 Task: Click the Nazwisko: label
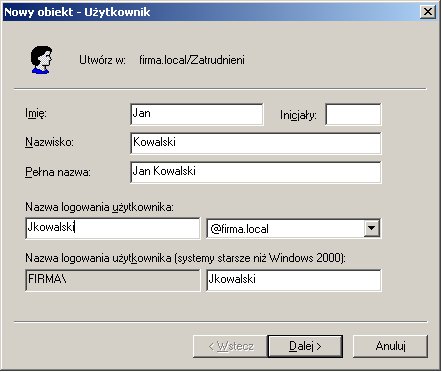pyautogui.click(x=49, y=142)
